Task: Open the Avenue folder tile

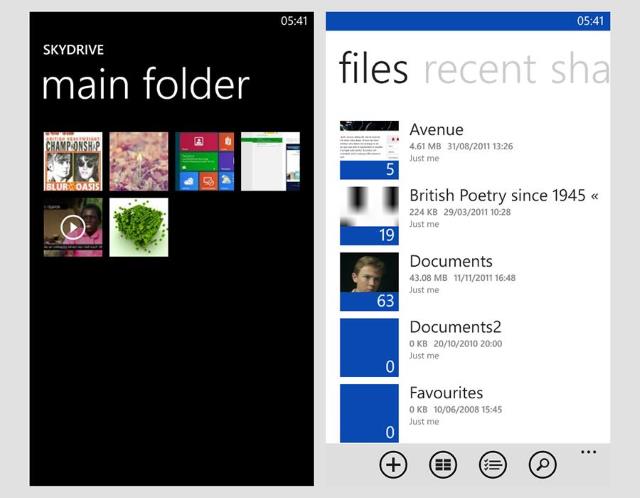Action: click(369, 150)
